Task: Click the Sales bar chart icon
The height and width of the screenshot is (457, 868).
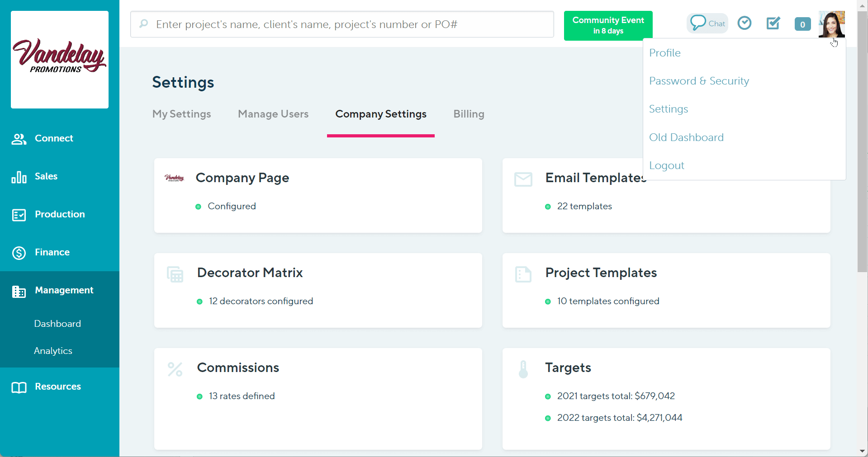Action: tap(19, 177)
